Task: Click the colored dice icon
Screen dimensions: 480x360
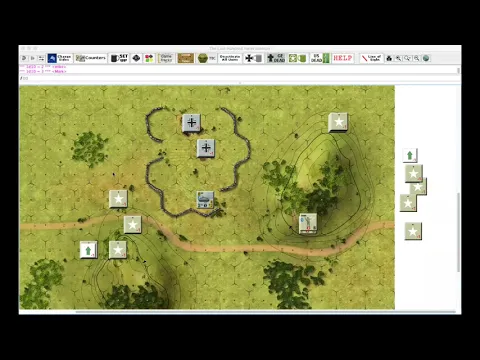Action: click(149, 58)
